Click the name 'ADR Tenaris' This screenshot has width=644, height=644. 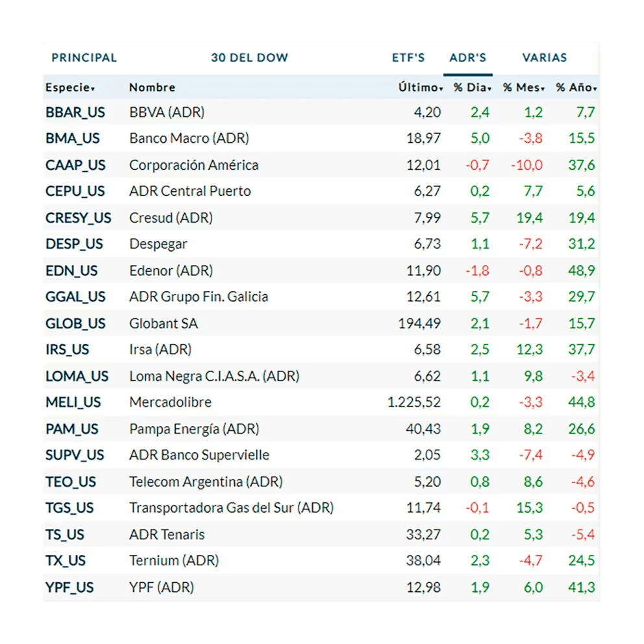[167, 535]
